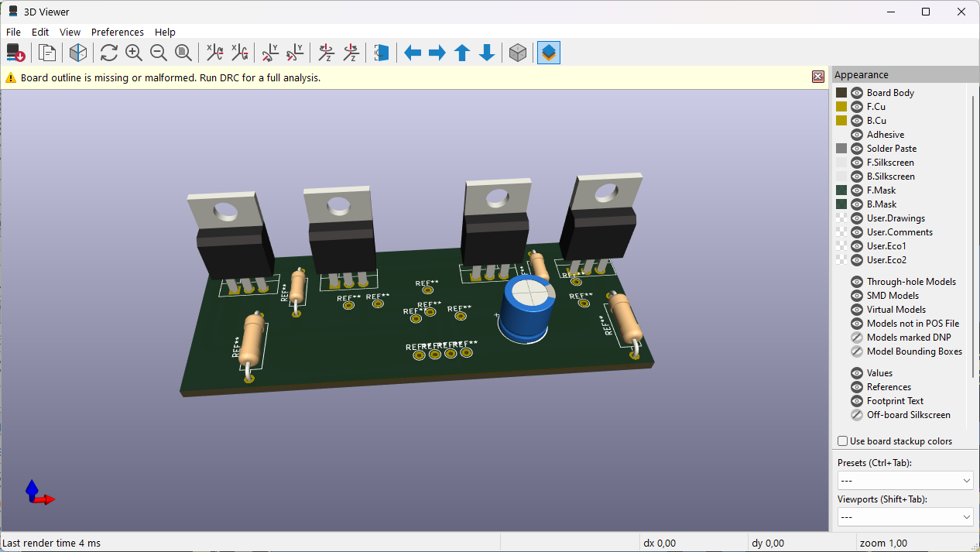Rotate Z counterclockwise icon
This screenshot has width=980, height=552.
[x=351, y=53]
